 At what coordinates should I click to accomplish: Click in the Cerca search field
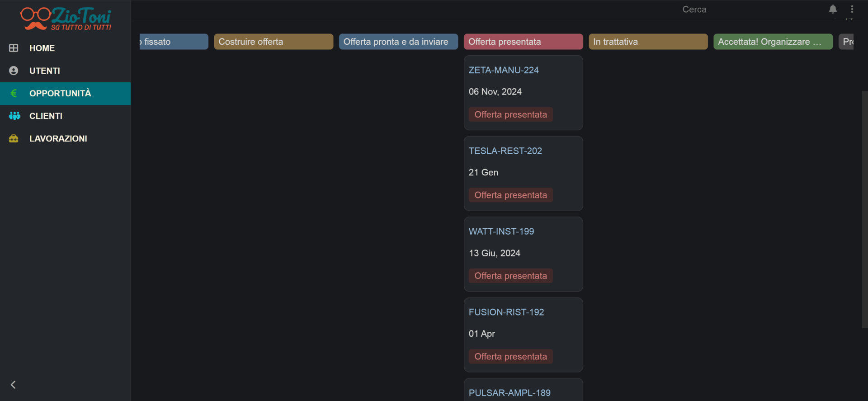[x=694, y=9]
